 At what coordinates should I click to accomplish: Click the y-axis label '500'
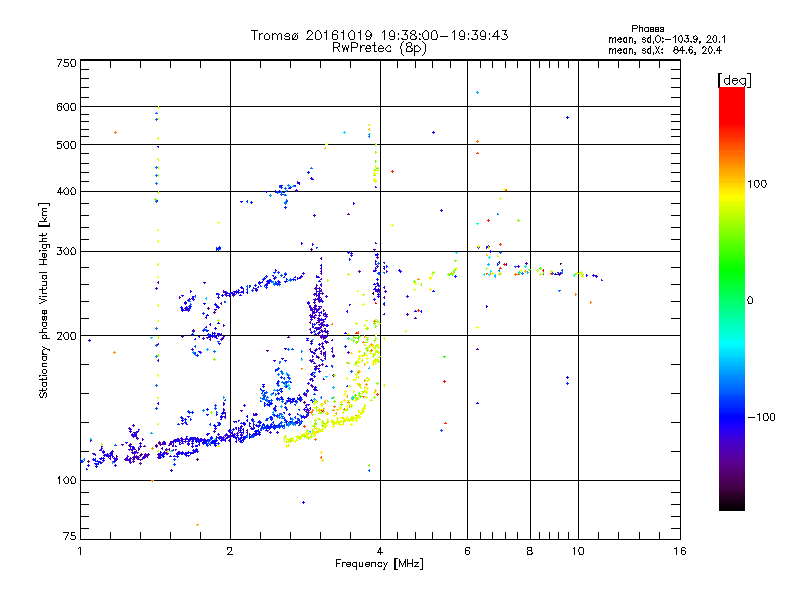coord(66,145)
